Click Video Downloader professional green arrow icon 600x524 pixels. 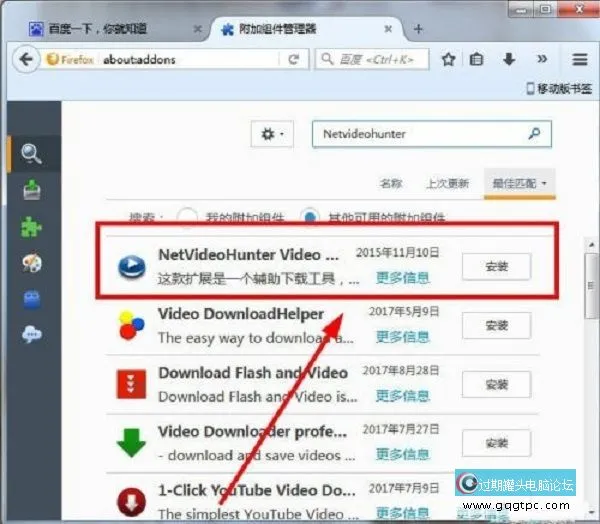(x=131, y=443)
